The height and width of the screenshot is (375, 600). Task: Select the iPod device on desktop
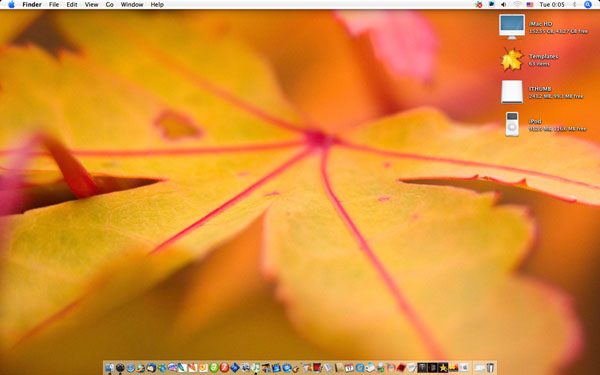pyautogui.click(x=512, y=124)
